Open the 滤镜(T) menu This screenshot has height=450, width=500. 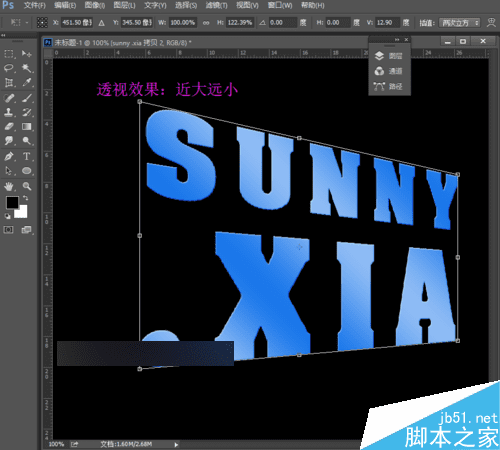[216, 5]
